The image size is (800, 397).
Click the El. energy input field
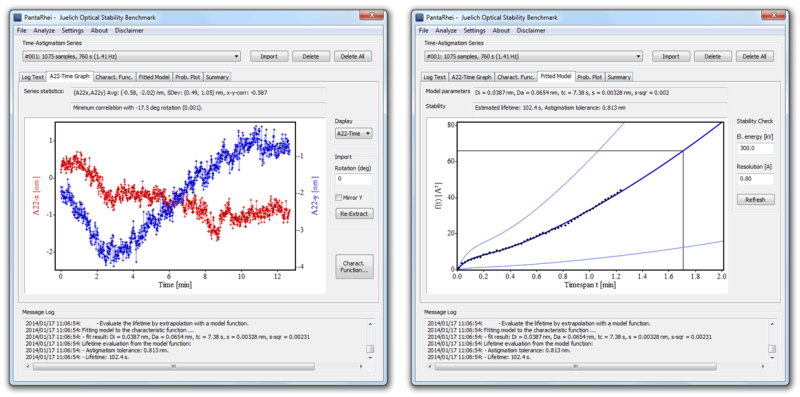tap(756, 148)
